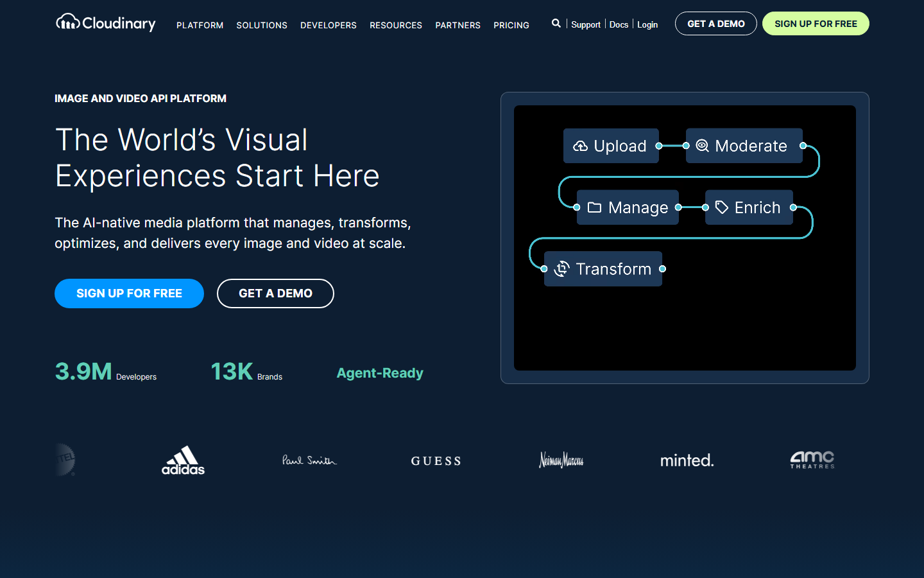Click the 13K Brands stat
This screenshot has width=924, height=578.
(246, 372)
